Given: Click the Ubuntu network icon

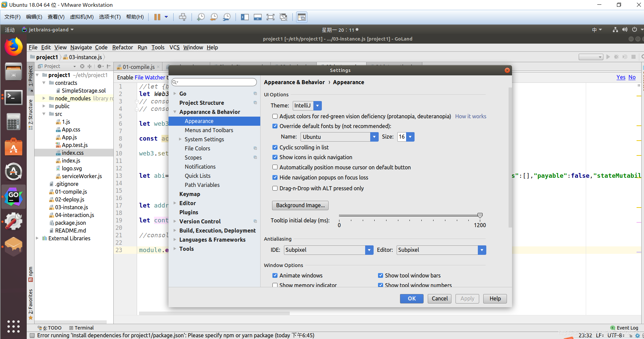Looking at the screenshot, I should tap(615, 30).
